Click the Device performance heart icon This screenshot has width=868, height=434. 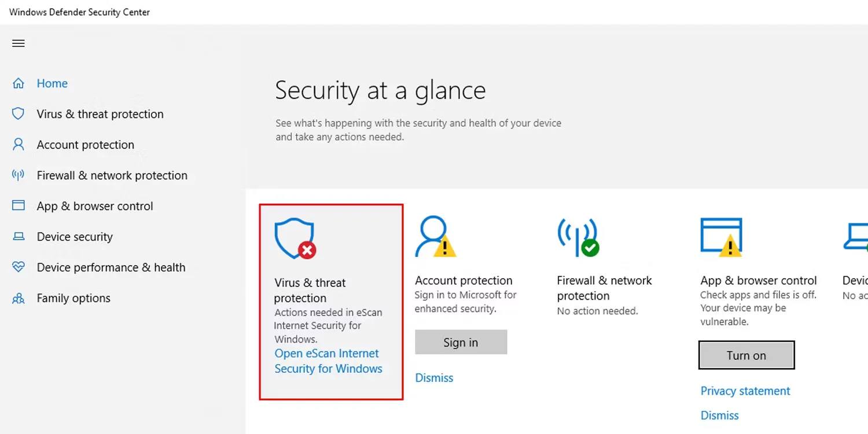click(x=19, y=267)
